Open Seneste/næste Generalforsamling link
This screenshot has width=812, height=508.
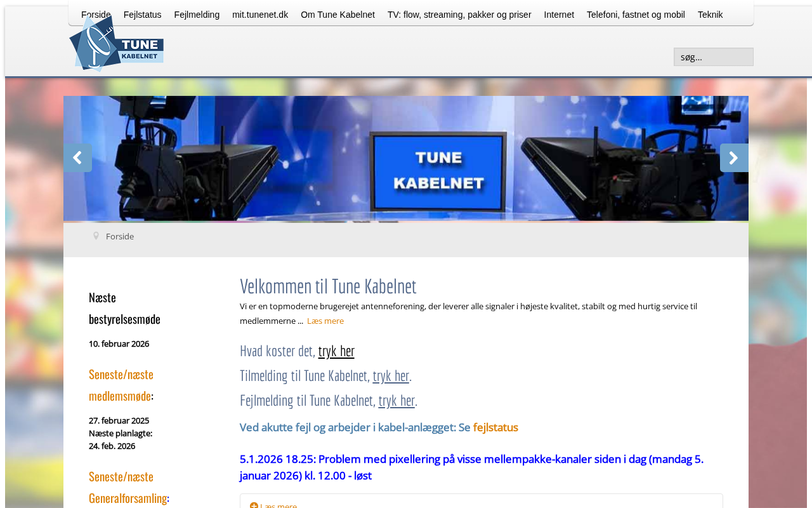coord(128,487)
